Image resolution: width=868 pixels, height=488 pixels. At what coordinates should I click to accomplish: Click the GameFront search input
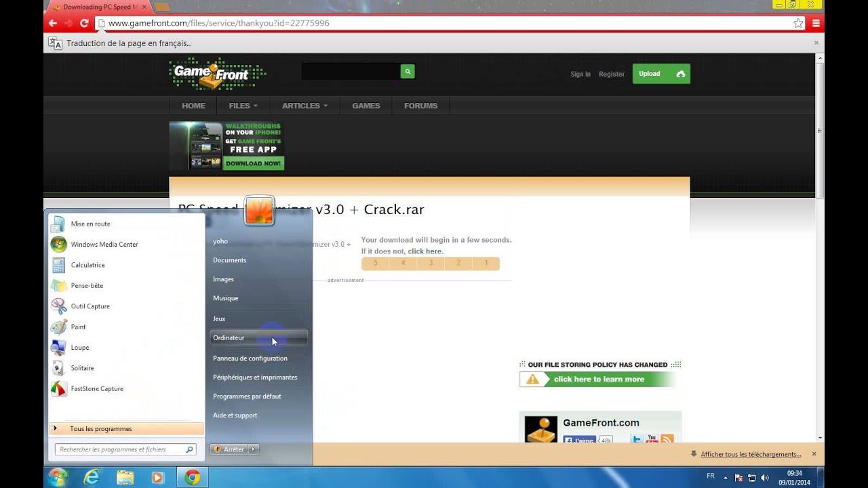(x=351, y=71)
